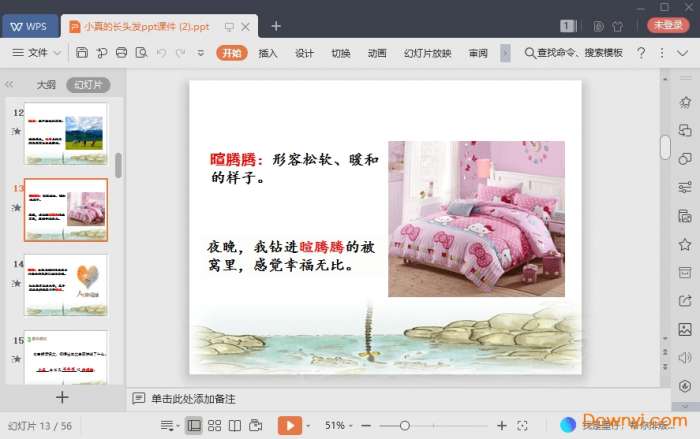Click the zoom slider handle
The width and height of the screenshot is (700, 439).
point(404,426)
